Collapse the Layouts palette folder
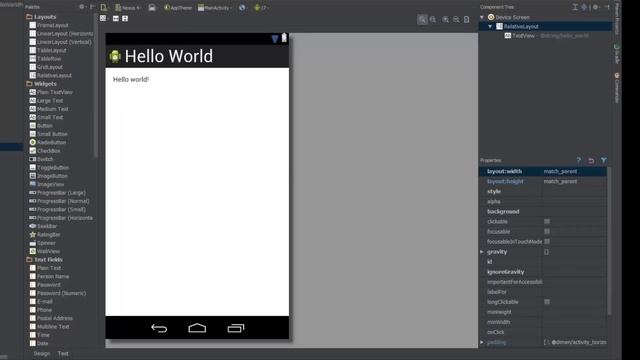 point(41,17)
